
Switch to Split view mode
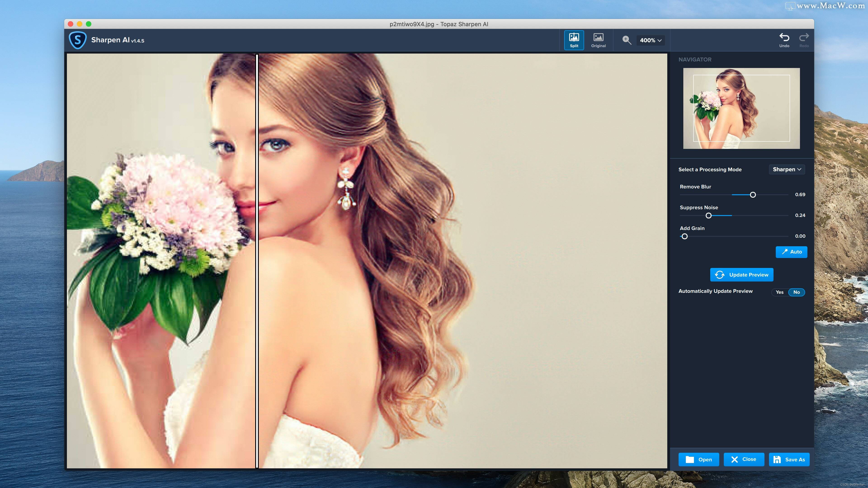[x=574, y=40]
